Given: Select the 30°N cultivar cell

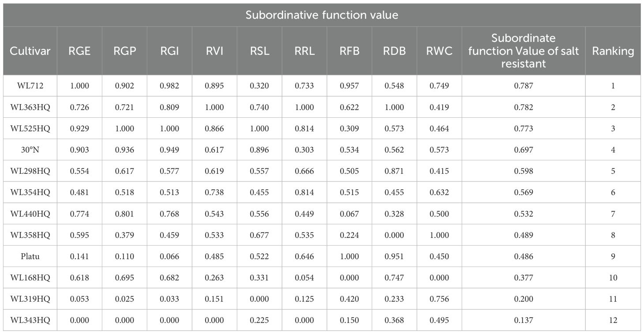Looking at the screenshot, I should pyautogui.click(x=30, y=150).
